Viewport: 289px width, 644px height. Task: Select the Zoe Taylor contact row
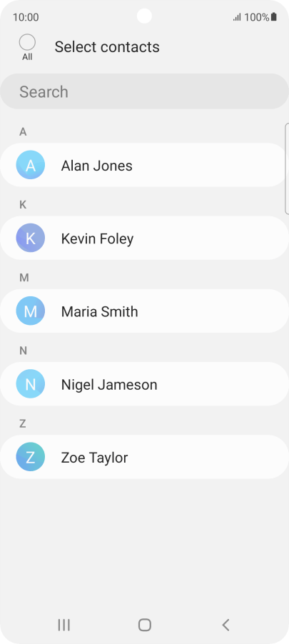[x=144, y=457]
